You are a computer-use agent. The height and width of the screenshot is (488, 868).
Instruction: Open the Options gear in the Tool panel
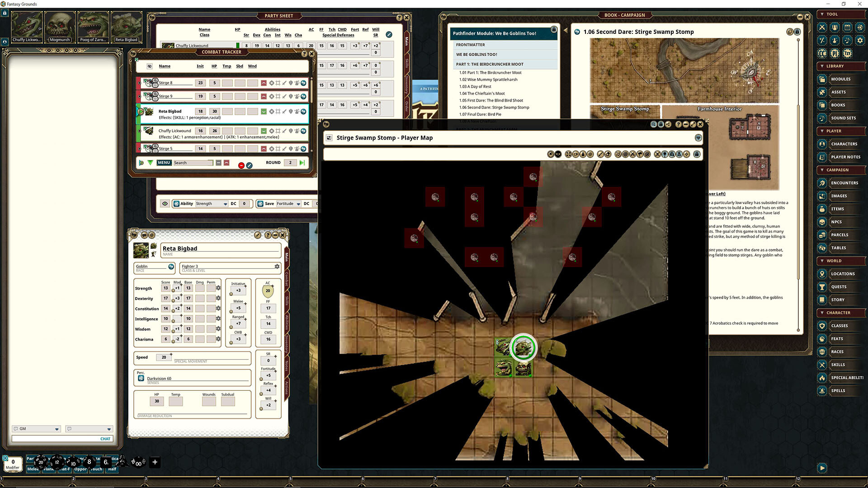[860, 40]
